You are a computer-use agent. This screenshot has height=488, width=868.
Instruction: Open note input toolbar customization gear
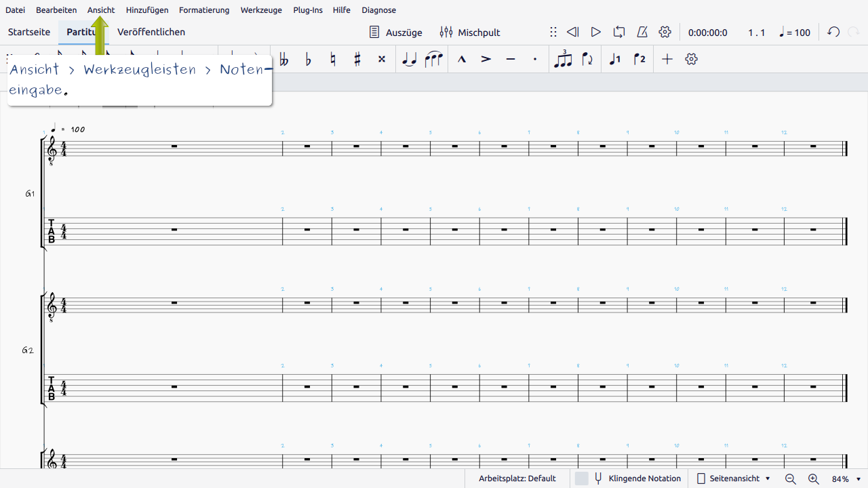(692, 60)
